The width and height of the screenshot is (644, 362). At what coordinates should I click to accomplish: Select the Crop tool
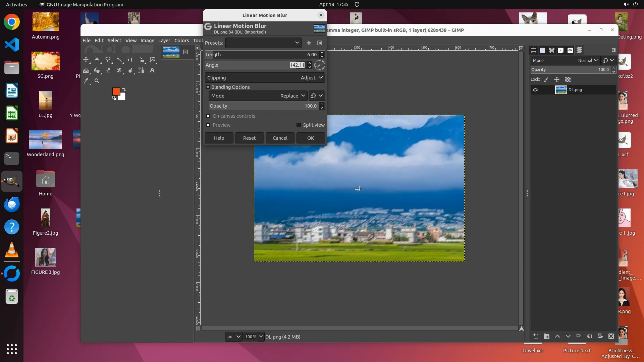[130, 60]
